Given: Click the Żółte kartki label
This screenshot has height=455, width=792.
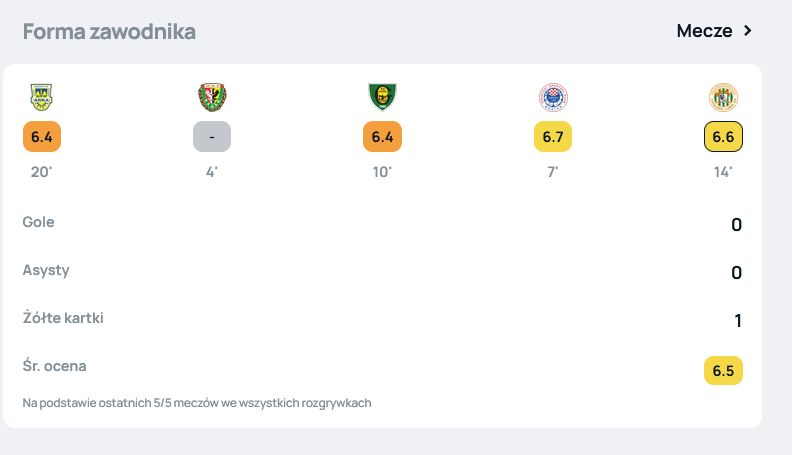Looking at the screenshot, I should click(63, 318).
